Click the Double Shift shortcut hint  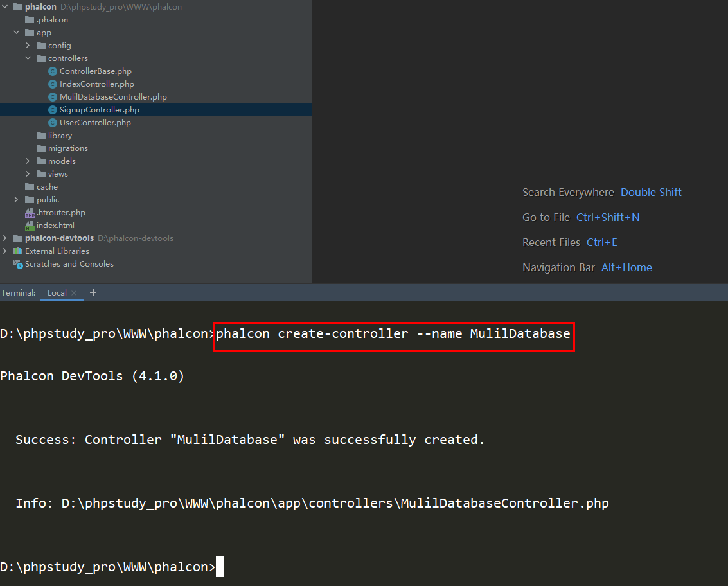pos(651,192)
